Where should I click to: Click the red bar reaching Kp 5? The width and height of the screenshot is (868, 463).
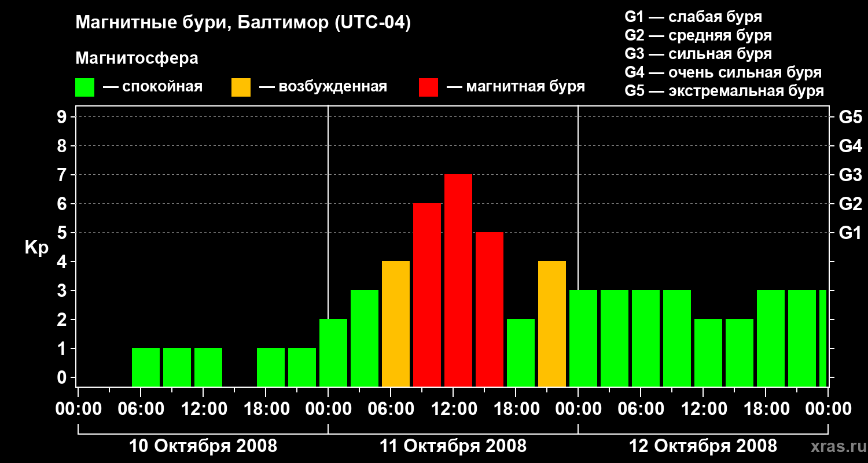coord(490,310)
